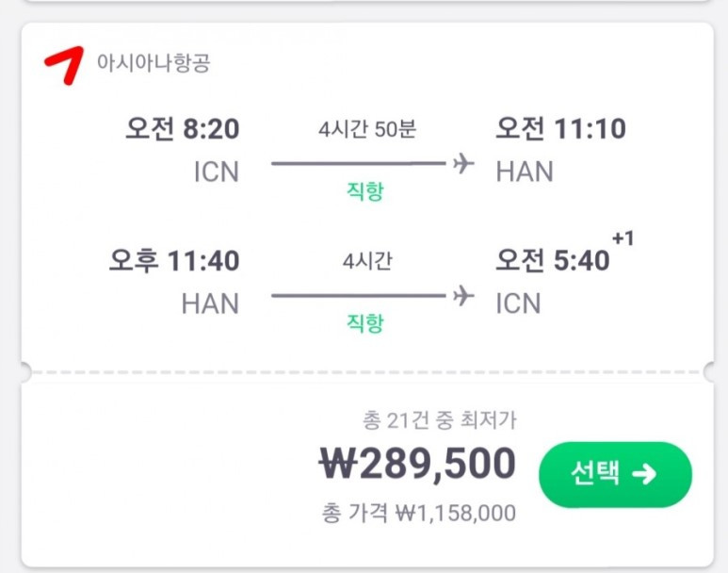Click the return 오후 11:40 departure time
The height and width of the screenshot is (573, 728).
[173, 261]
